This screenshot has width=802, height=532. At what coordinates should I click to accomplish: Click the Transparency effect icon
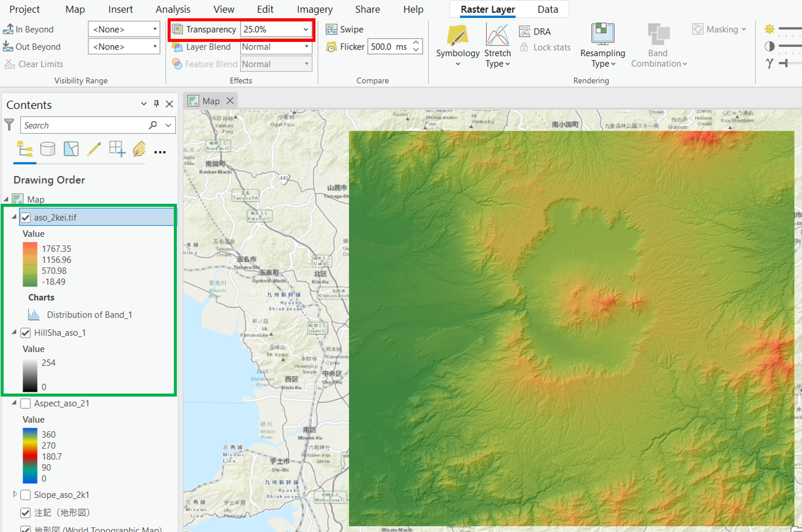pyautogui.click(x=177, y=29)
